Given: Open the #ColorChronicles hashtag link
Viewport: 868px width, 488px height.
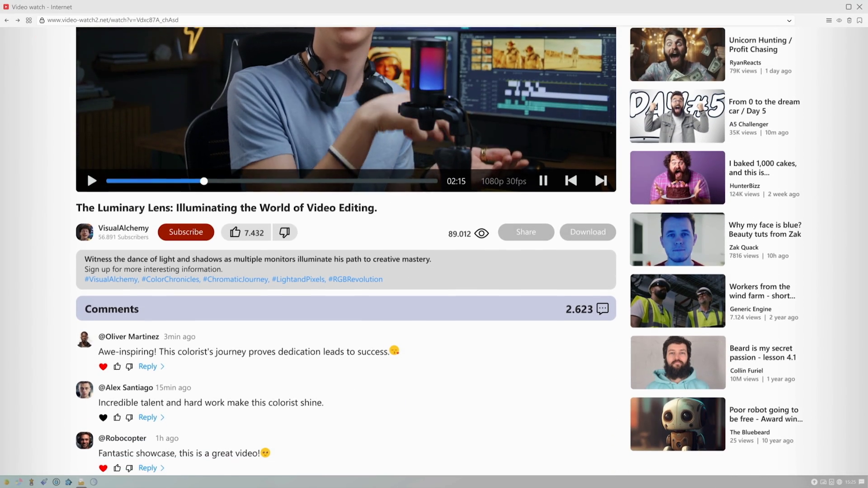Looking at the screenshot, I should pos(170,279).
